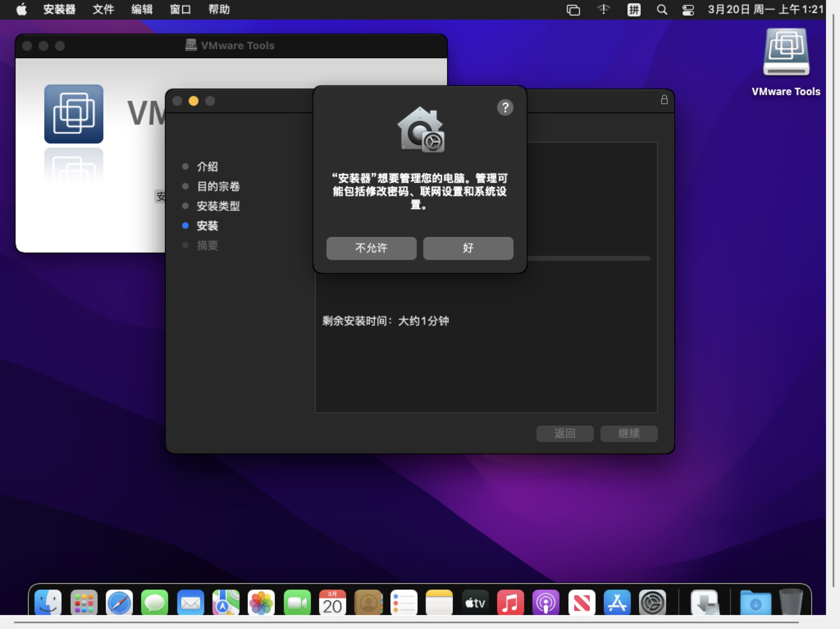This screenshot has width=840, height=629.
Task: Toggle Control Center in menu bar
Action: click(x=688, y=9)
